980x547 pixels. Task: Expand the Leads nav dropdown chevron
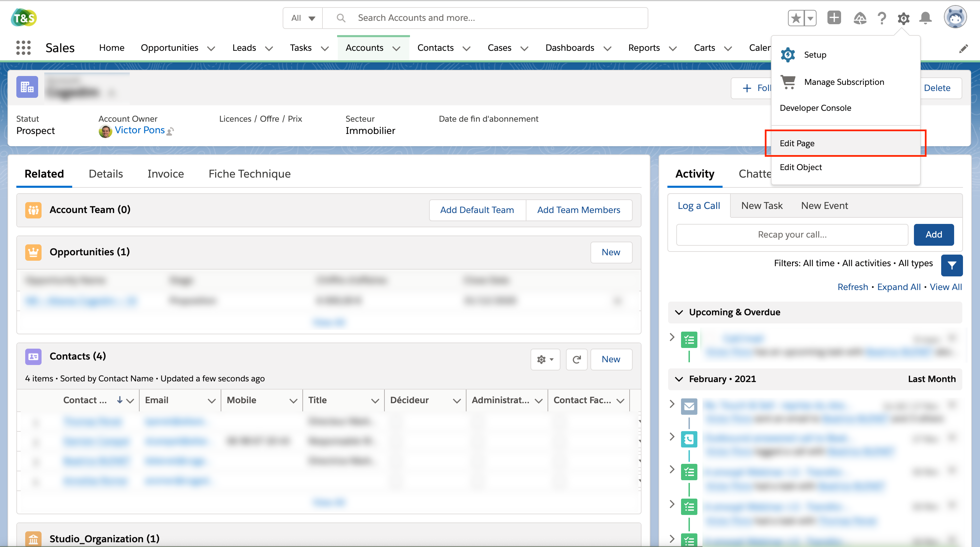tap(269, 48)
